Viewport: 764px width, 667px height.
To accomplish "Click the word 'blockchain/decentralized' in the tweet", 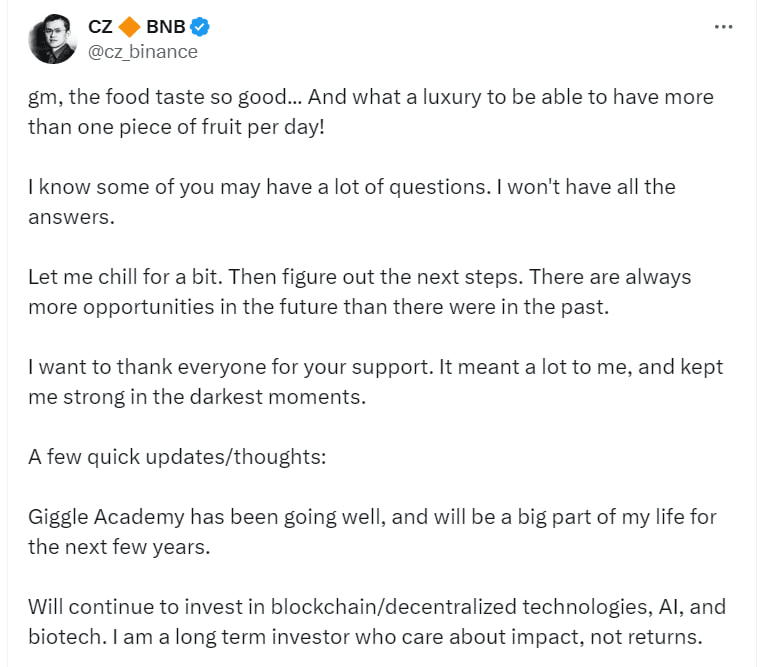I will pos(394,608).
